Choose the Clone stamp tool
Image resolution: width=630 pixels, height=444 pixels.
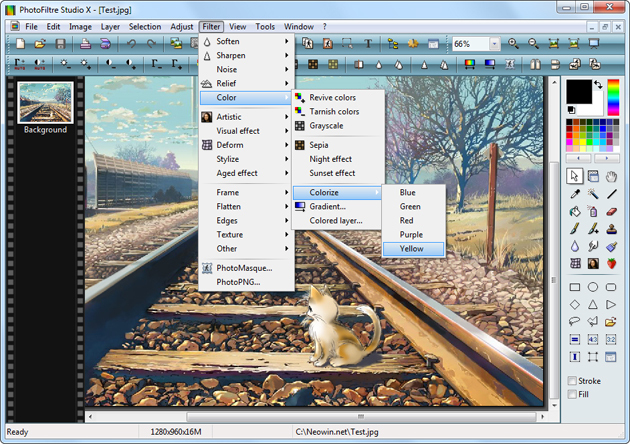pyautogui.click(x=611, y=229)
